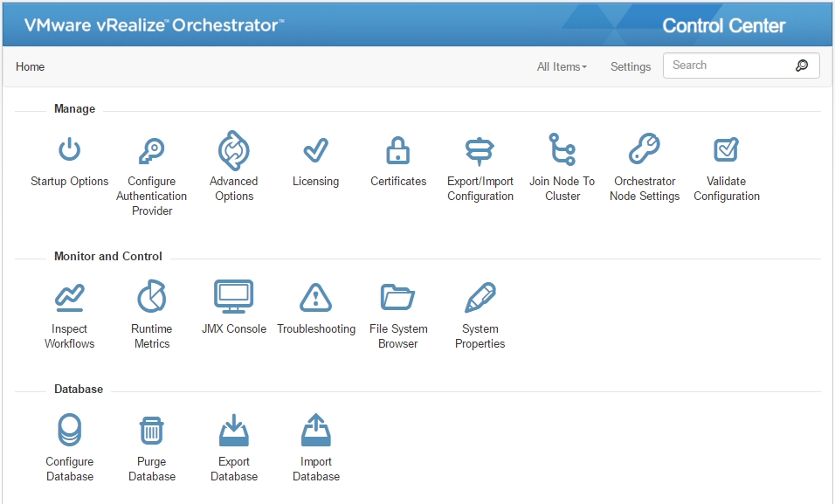Viewport: 835px width, 504px height.
Task: Open the Certificates padlock icon
Action: pos(397,149)
